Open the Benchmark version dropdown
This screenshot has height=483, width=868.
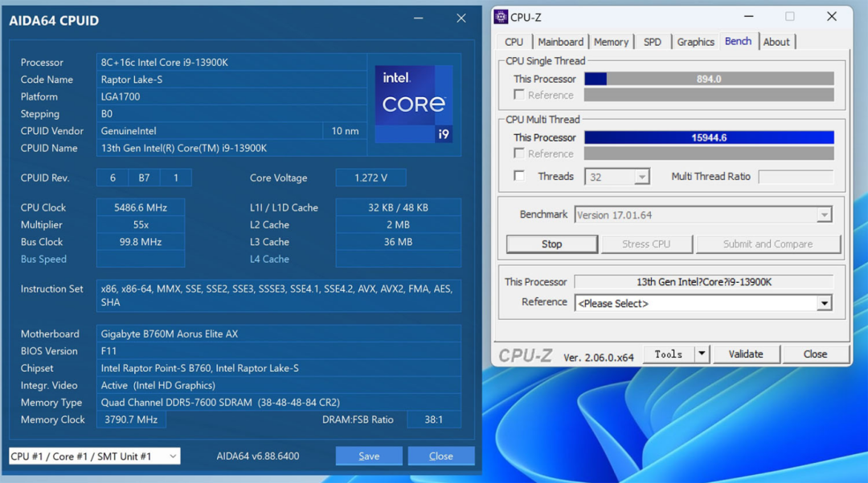(824, 215)
